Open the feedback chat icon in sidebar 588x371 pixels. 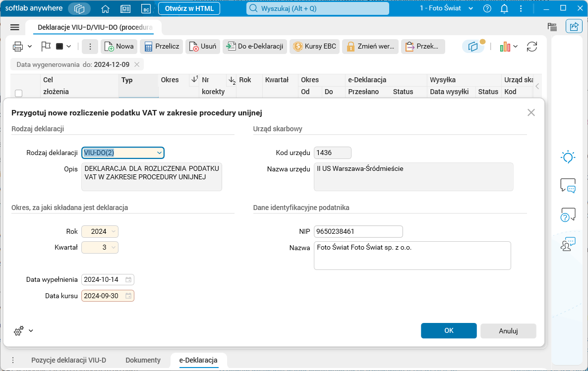click(568, 185)
